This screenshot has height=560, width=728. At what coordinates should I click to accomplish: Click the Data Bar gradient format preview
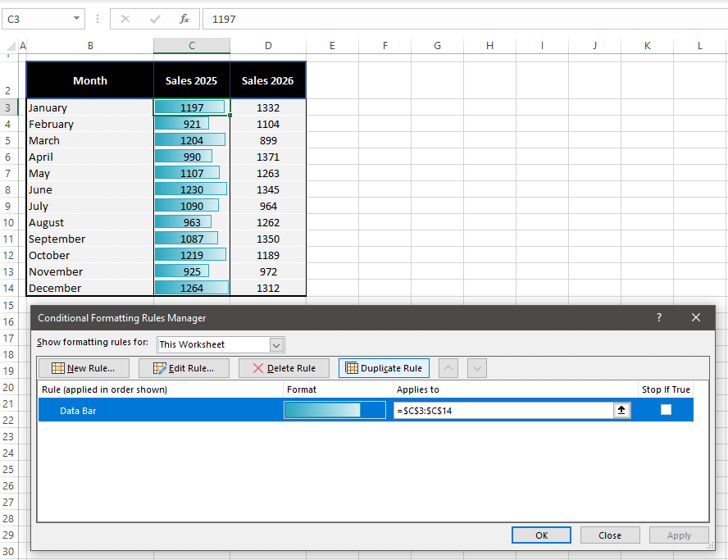point(334,410)
